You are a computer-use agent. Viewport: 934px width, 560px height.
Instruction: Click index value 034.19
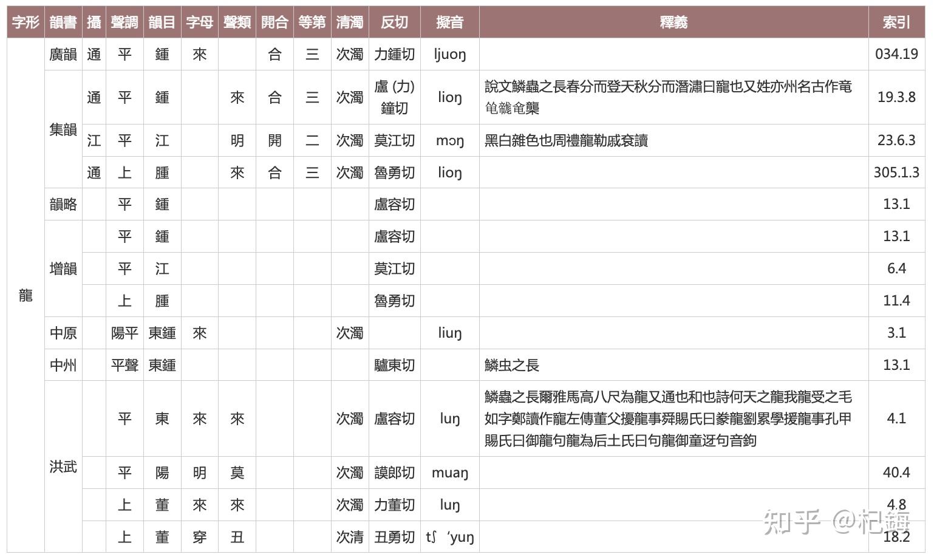(x=896, y=54)
